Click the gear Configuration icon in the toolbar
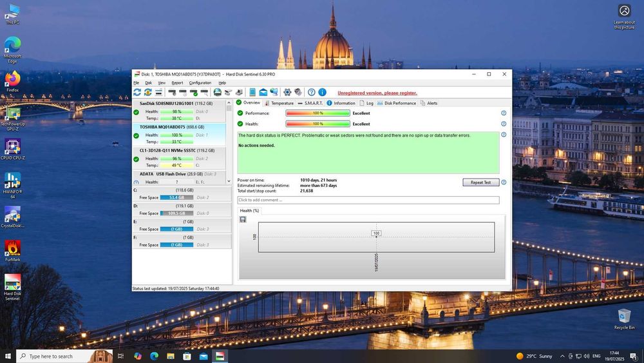Screen dimensions: 644x363 pyautogui.click(x=287, y=92)
